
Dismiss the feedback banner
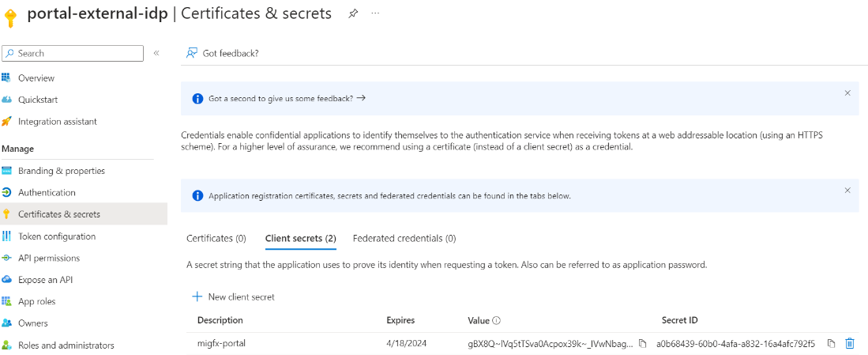click(x=847, y=93)
